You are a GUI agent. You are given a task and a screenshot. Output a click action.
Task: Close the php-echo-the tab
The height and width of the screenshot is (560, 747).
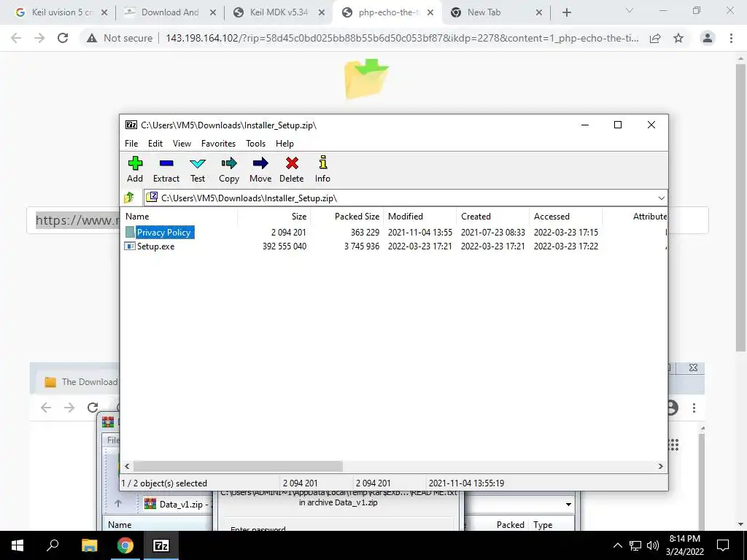tap(430, 13)
